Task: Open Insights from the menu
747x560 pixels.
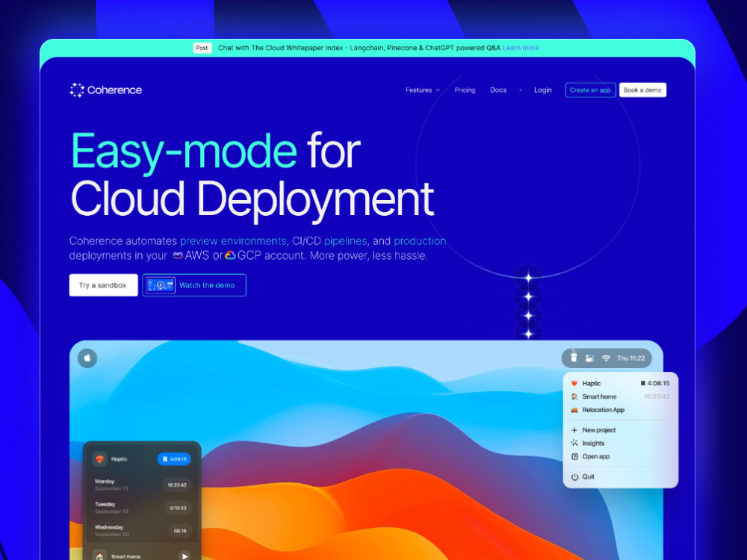Action: [x=620, y=444]
